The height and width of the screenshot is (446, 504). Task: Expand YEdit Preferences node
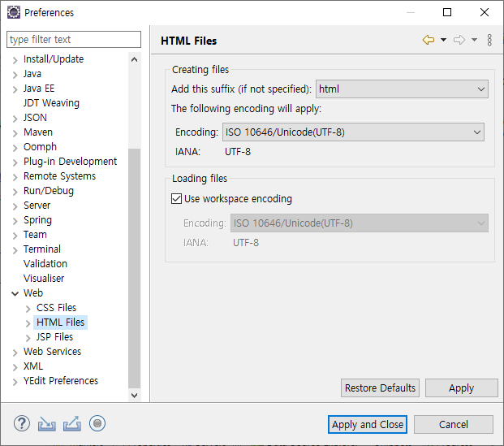click(15, 382)
